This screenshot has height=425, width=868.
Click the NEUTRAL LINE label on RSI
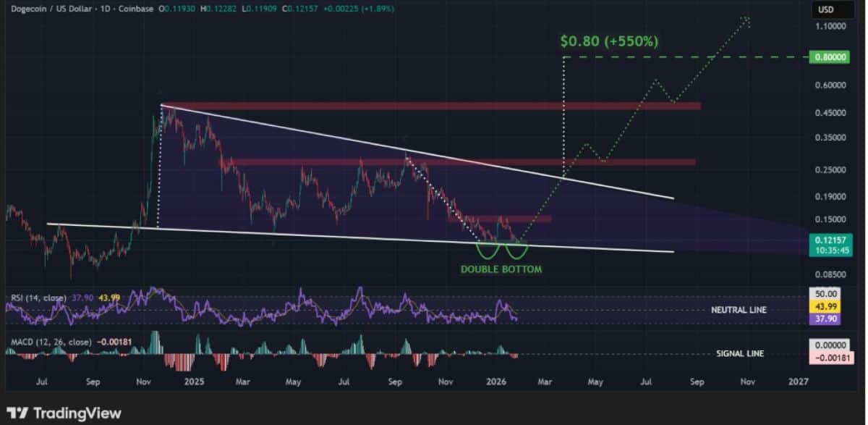[x=739, y=310]
